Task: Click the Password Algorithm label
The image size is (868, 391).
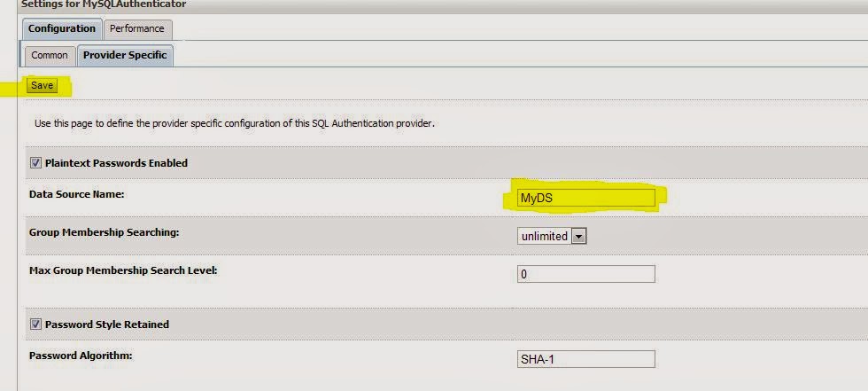Action: tap(81, 356)
